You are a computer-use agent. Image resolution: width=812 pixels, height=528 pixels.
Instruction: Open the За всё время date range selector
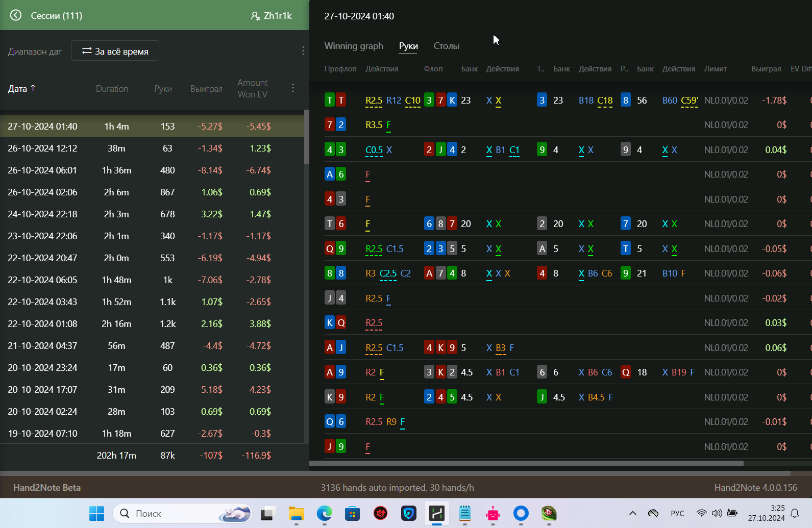[115, 51]
